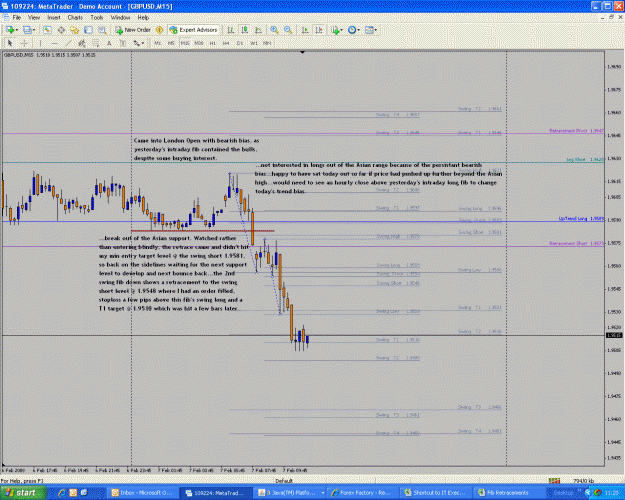
Task: Open the File menu
Action: (17, 18)
